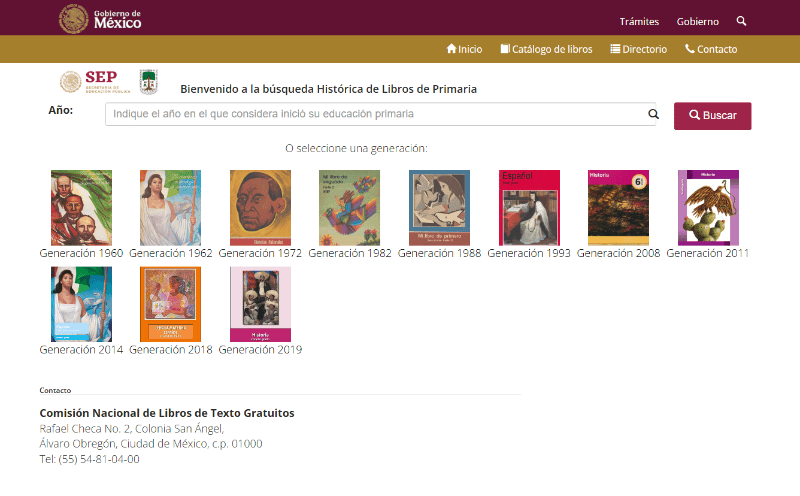Select the Generación 1993 Español cover
This screenshot has height=496, width=800.
click(529, 208)
